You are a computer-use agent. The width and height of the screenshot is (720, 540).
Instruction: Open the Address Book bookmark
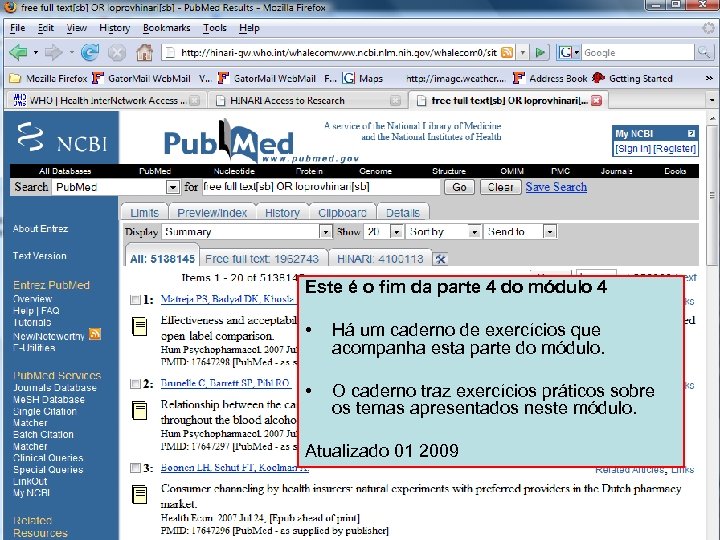[x=550, y=79]
